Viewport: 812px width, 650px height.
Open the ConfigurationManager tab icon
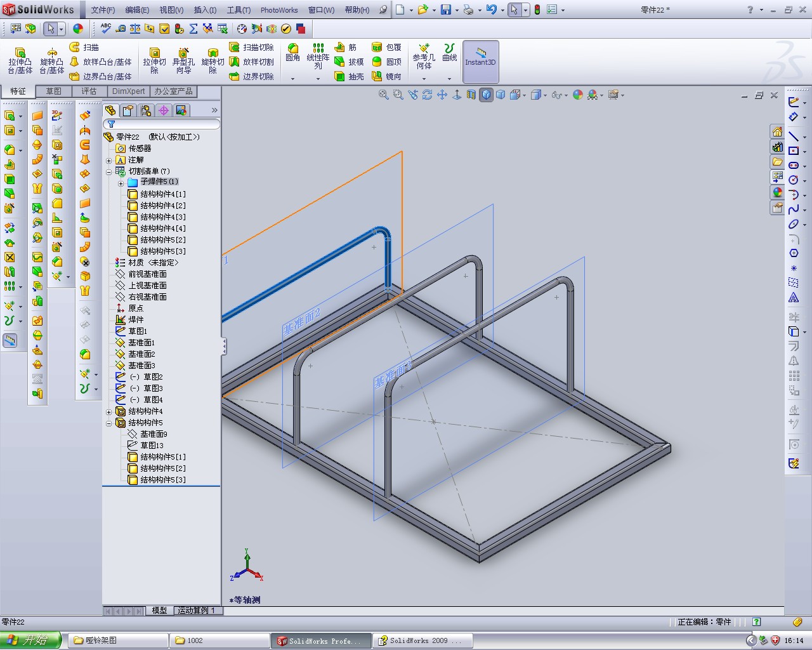[146, 110]
